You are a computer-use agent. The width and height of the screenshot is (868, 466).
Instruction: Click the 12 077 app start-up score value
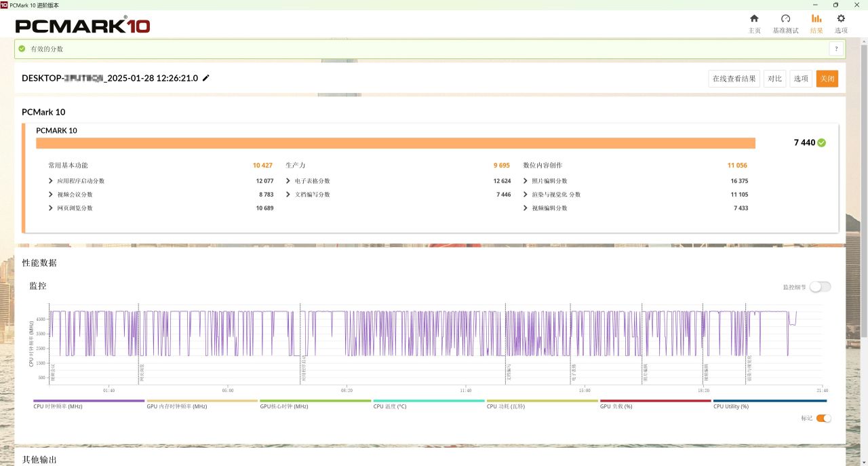pos(264,181)
